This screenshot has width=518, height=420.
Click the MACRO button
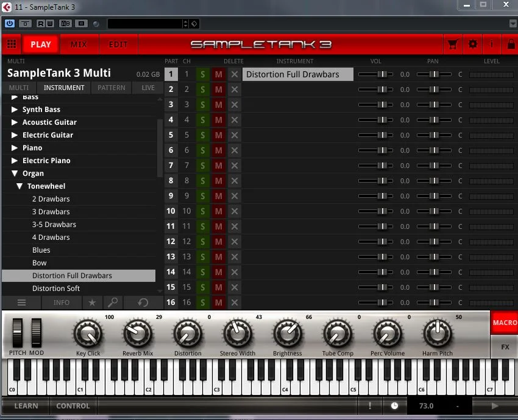pyautogui.click(x=504, y=323)
